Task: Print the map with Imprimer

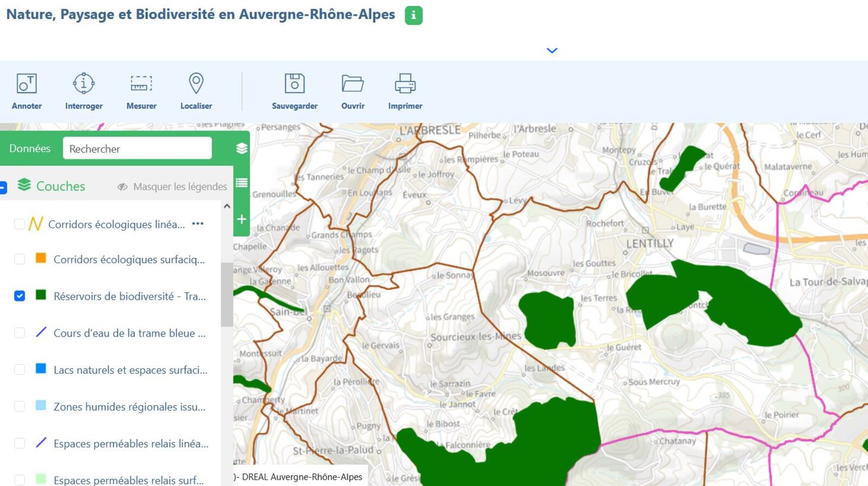Action: (405, 91)
